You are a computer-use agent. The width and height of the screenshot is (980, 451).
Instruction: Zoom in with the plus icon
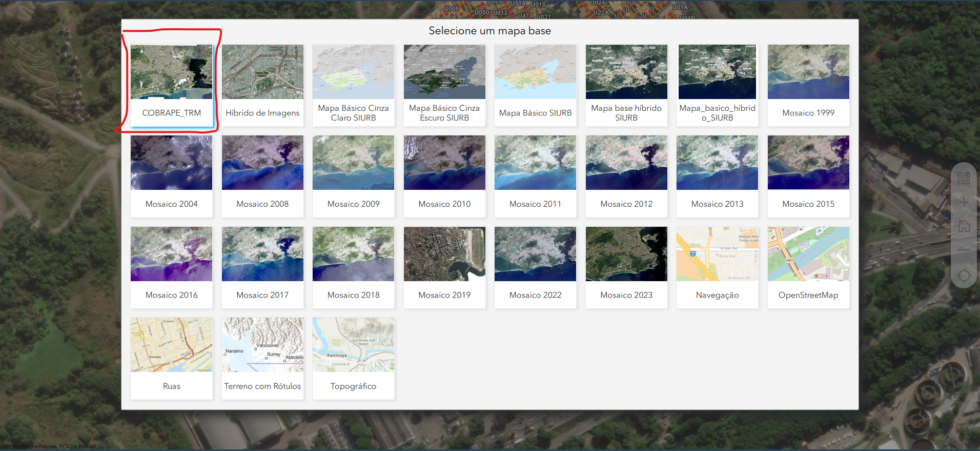coord(964,202)
